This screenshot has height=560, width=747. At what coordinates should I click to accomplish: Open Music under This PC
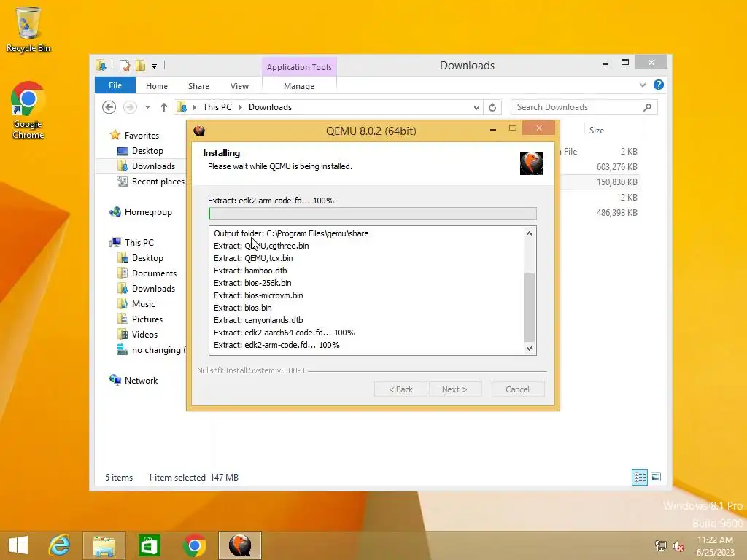136,304
